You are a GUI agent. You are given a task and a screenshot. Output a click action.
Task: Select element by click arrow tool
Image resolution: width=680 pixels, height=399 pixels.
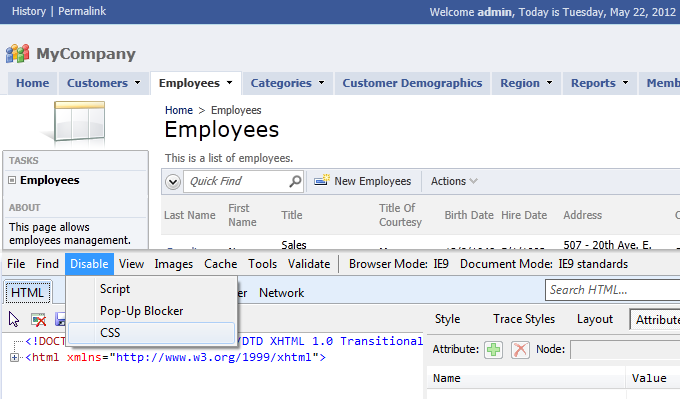[14, 320]
